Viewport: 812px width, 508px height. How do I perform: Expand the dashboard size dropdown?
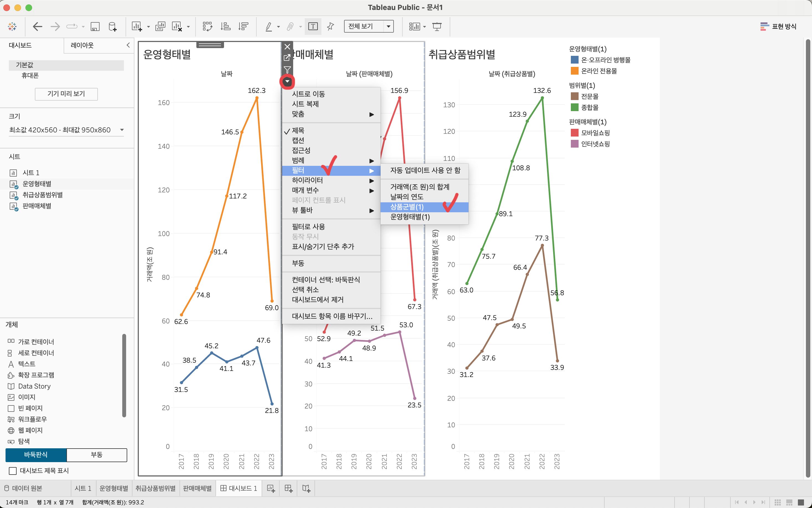pyautogui.click(x=122, y=130)
